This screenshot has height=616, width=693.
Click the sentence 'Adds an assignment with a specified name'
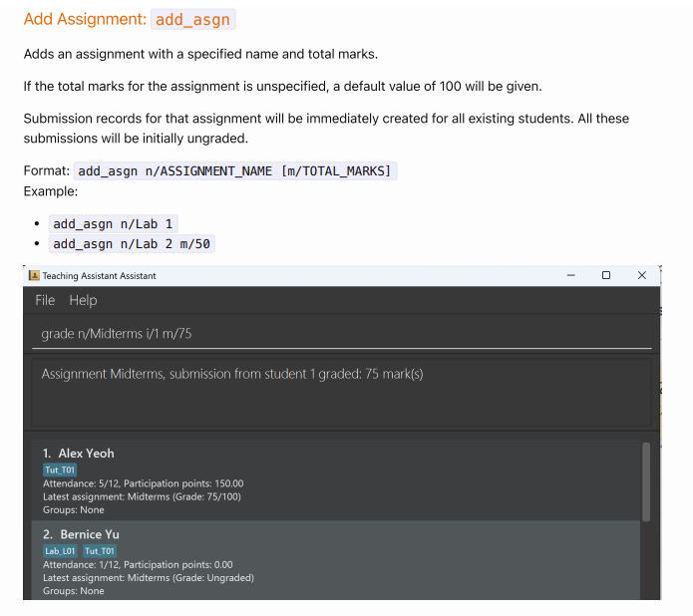pyautogui.click(x=200, y=54)
